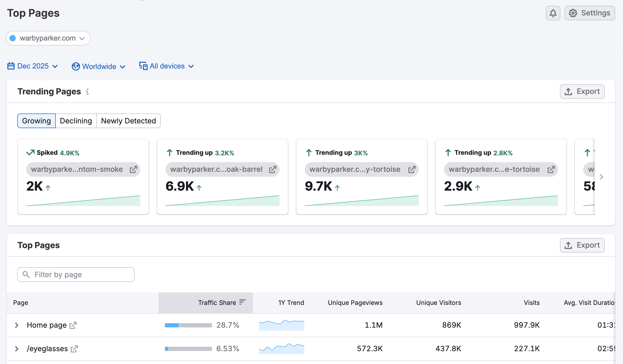Select the Newly Detected tab

point(128,121)
